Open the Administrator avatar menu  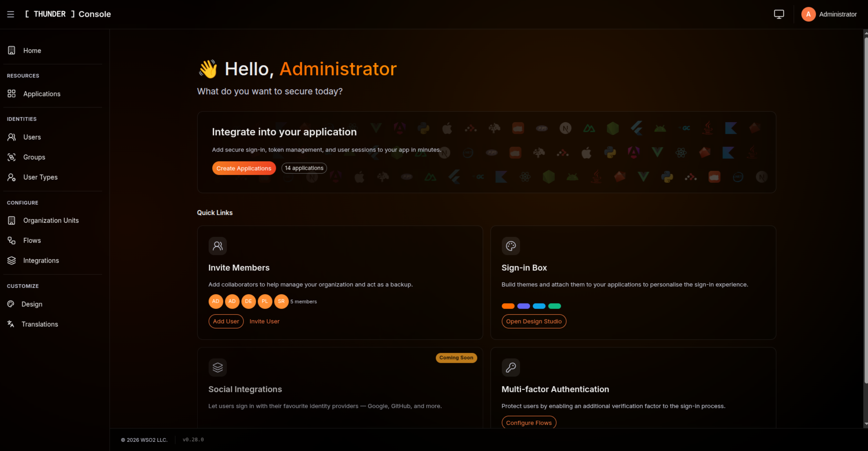pyautogui.click(x=829, y=14)
